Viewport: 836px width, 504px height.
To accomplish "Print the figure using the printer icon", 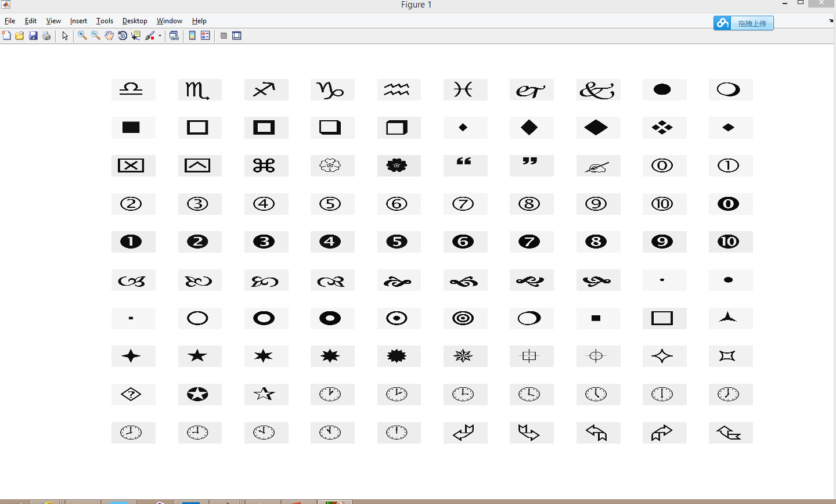I will coord(46,36).
